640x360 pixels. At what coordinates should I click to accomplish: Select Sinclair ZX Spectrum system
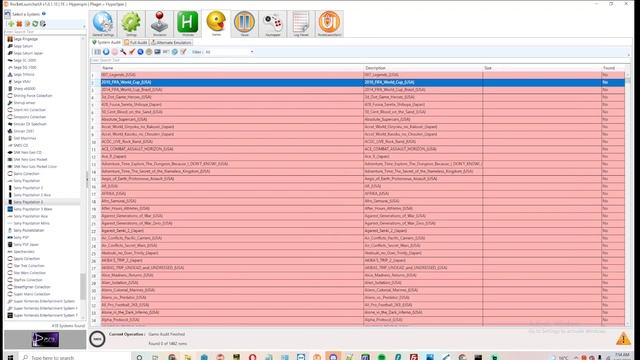coord(30,124)
